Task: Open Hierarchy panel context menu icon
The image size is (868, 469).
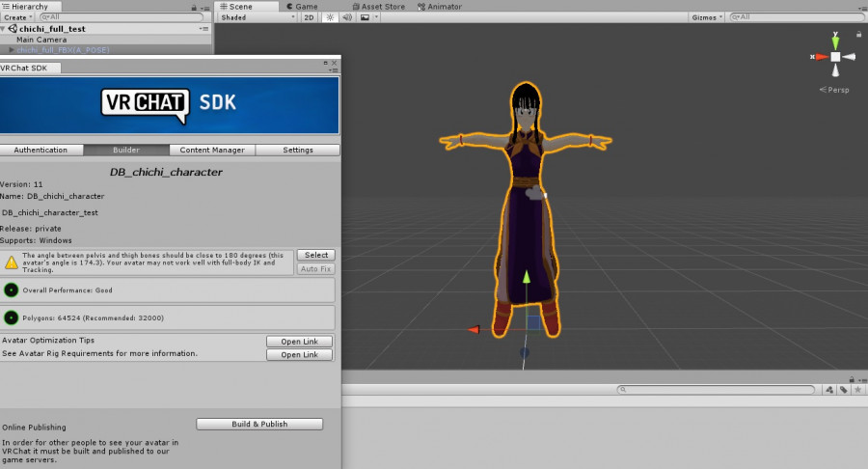Action: (x=204, y=8)
